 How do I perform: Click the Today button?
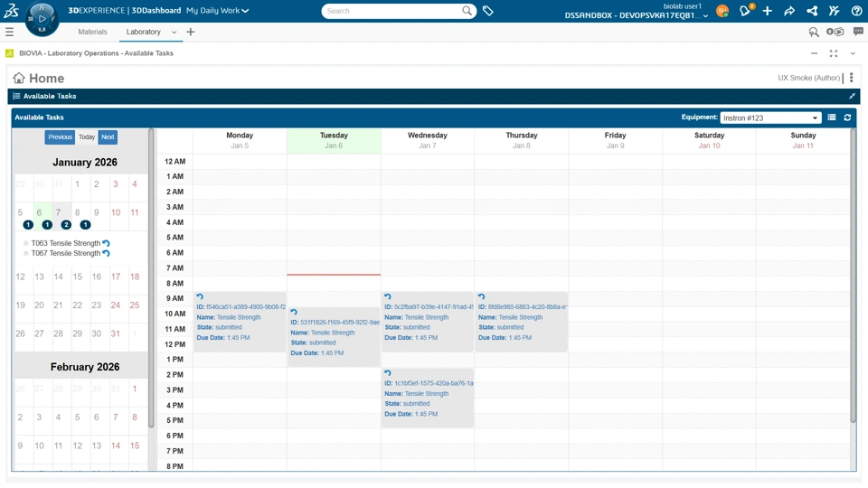pyautogui.click(x=87, y=137)
